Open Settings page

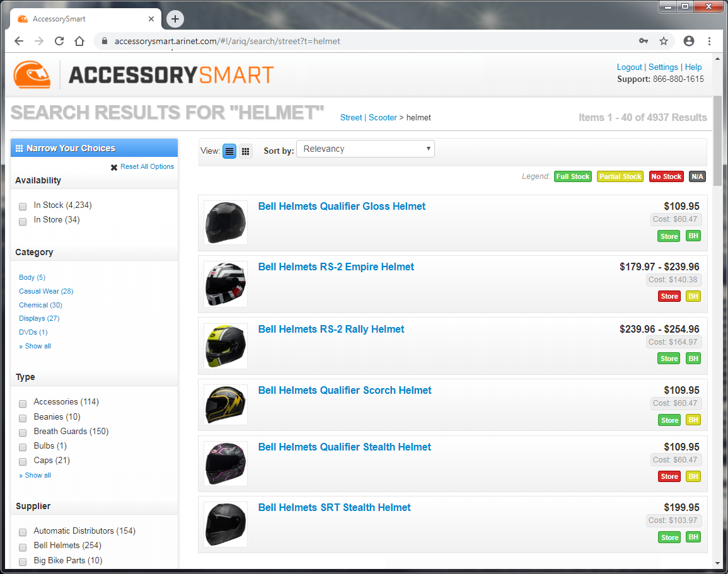click(663, 67)
